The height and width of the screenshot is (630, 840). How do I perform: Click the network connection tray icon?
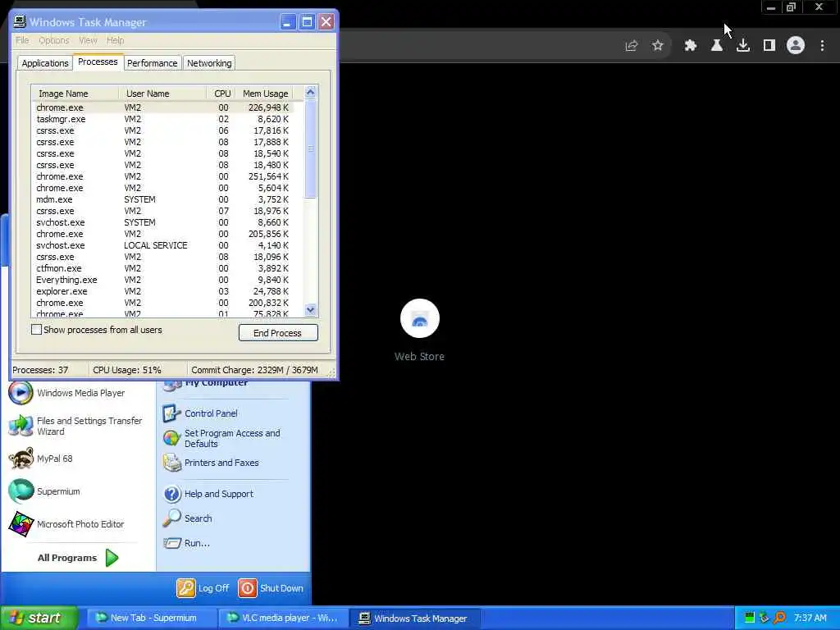pos(765,618)
